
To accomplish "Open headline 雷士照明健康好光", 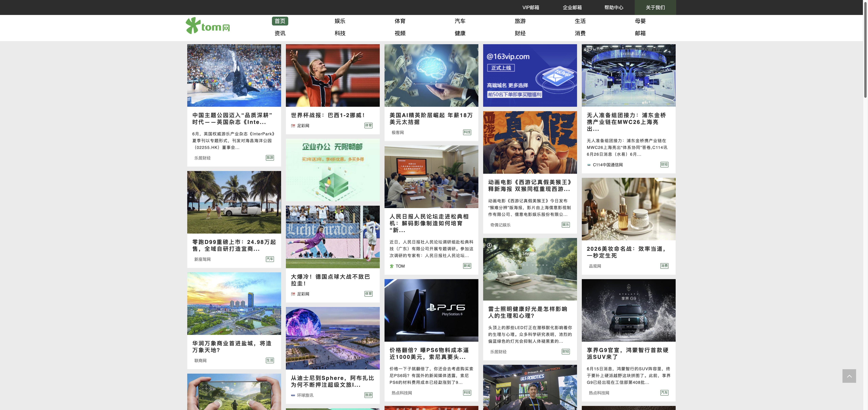I will click(528, 312).
